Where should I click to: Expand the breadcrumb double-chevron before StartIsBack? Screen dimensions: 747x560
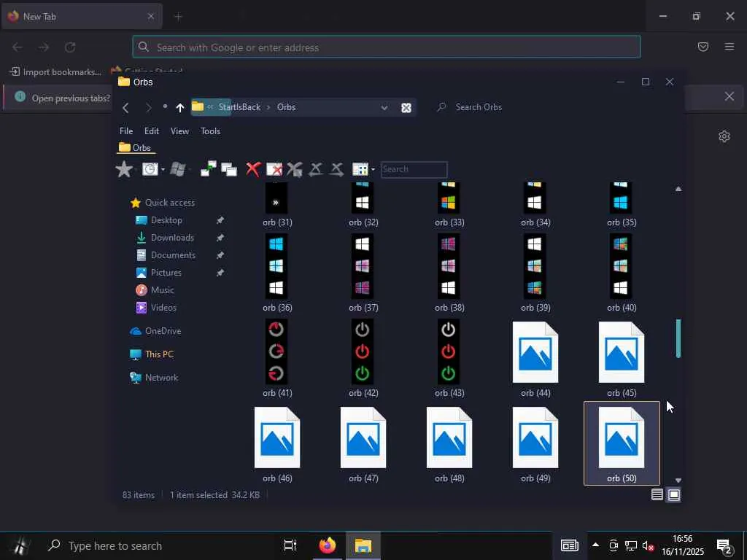[210, 107]
